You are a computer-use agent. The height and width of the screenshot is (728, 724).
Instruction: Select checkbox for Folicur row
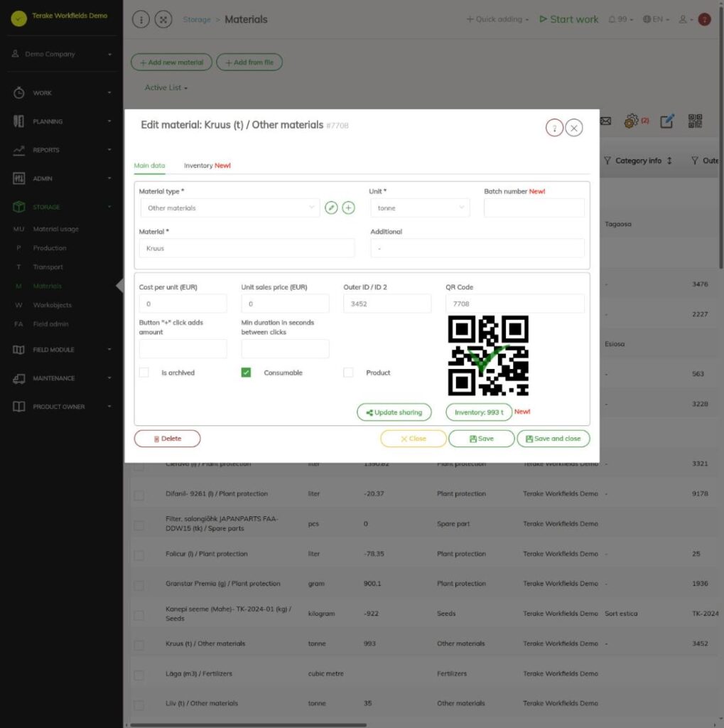[139, 555]
